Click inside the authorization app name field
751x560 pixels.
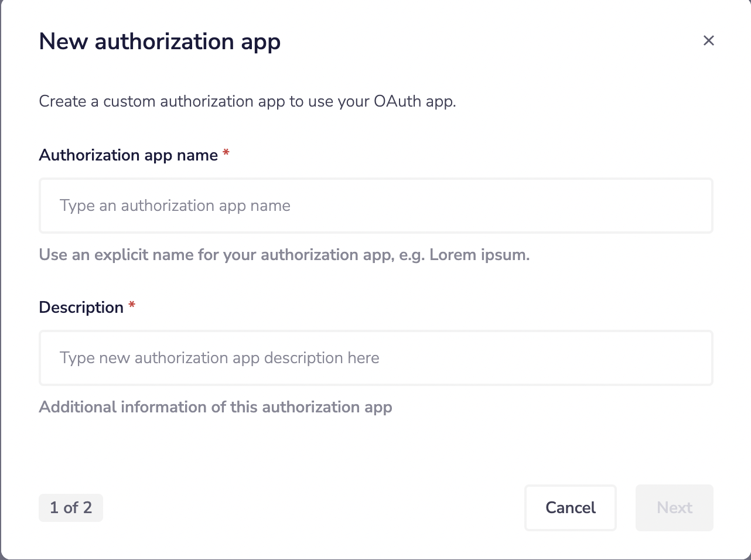pyautogui.click(x=375, y=206)
